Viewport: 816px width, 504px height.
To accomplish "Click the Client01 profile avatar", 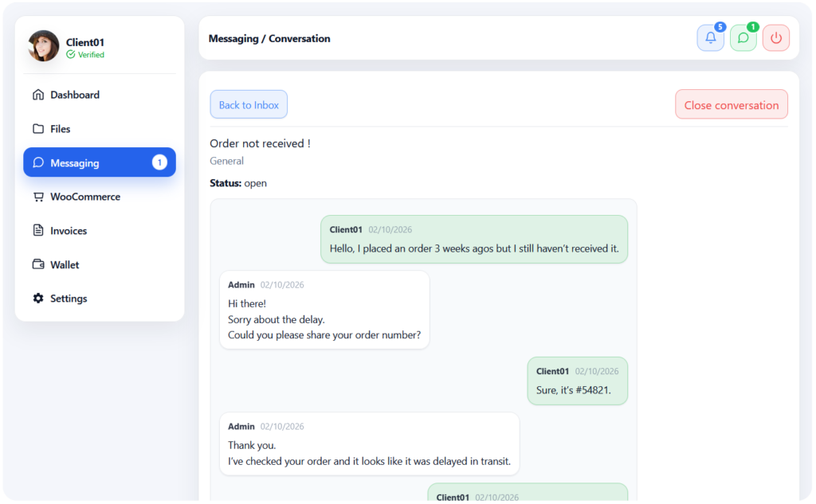I will tap(44, 46).
